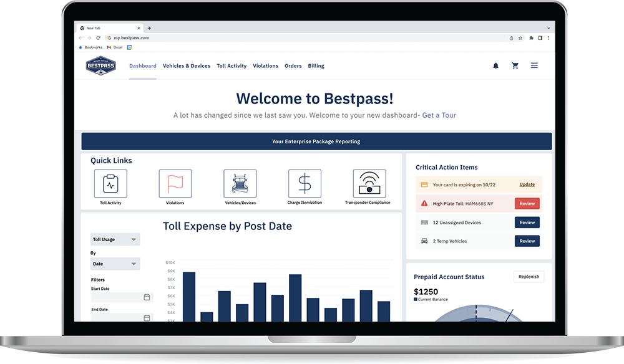
Task: Click the Charge Itemization dollar icon
Action: pyautogui.click(x=305, y=184)
